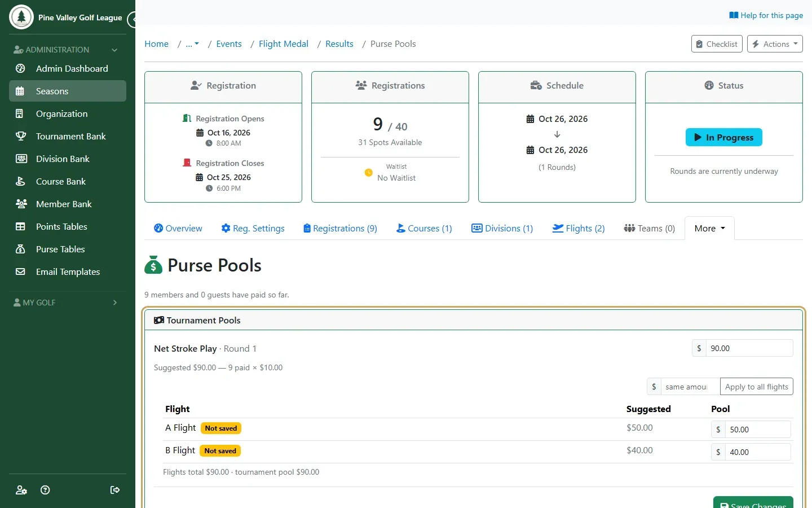
Task: Click the Save Changes button
Action: [753, 502]
